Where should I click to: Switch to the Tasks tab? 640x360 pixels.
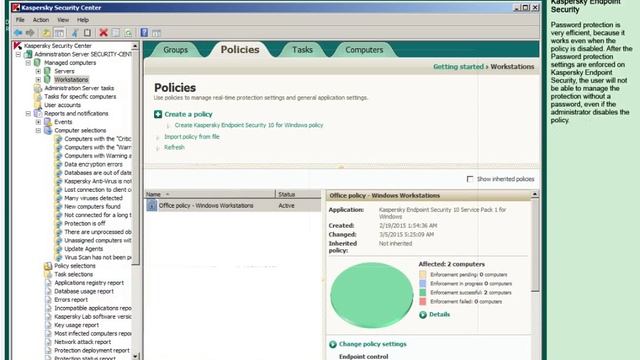pyautogui.click(x=302, y=50)
